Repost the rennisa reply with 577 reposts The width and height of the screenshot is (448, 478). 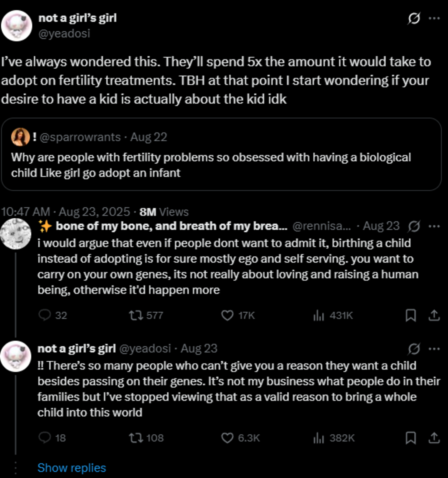(136, 315)
